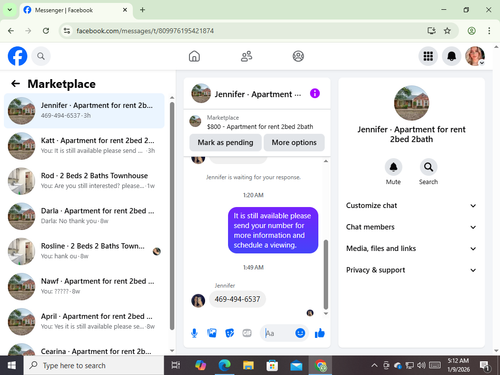This screenshot has height=375, width=500.
Task: Open the Chrome tab search dropdown
Action: click(x=10, y=10)
